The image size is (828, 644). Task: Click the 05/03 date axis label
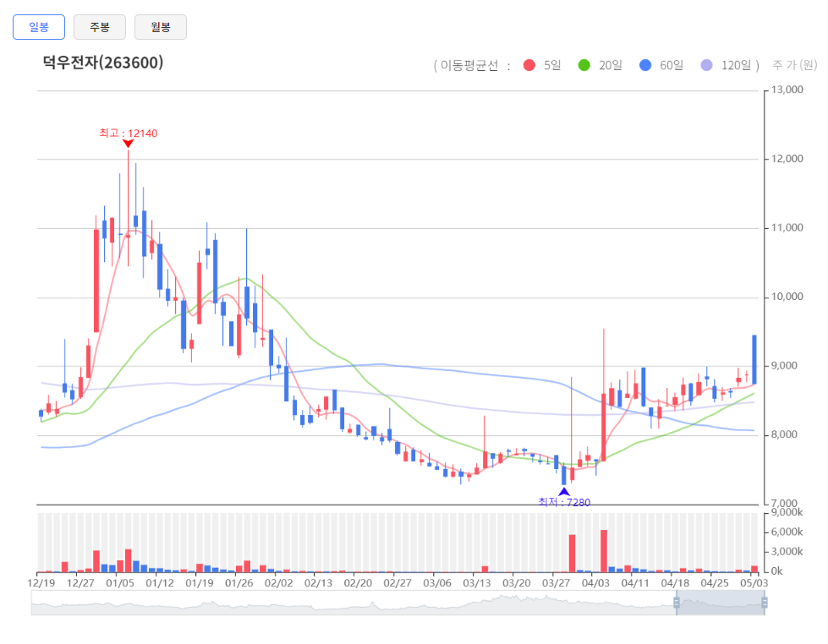pyautogui.click(x=754, y=583)
